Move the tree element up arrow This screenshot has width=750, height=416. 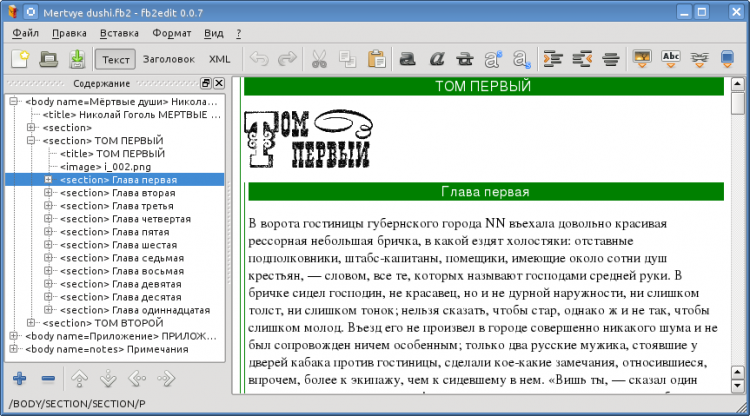[x=79, y=379]
